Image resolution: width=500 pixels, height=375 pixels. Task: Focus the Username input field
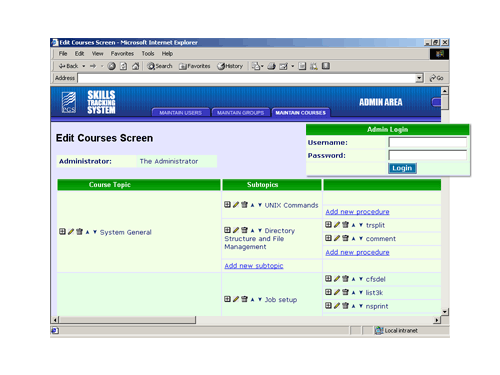click(x=427, y=142)
